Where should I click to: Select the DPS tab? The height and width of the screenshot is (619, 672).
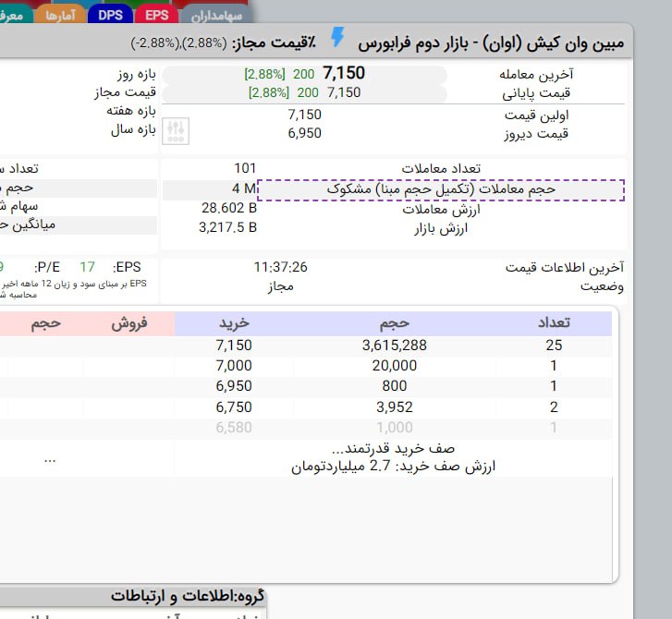point(110,15)
